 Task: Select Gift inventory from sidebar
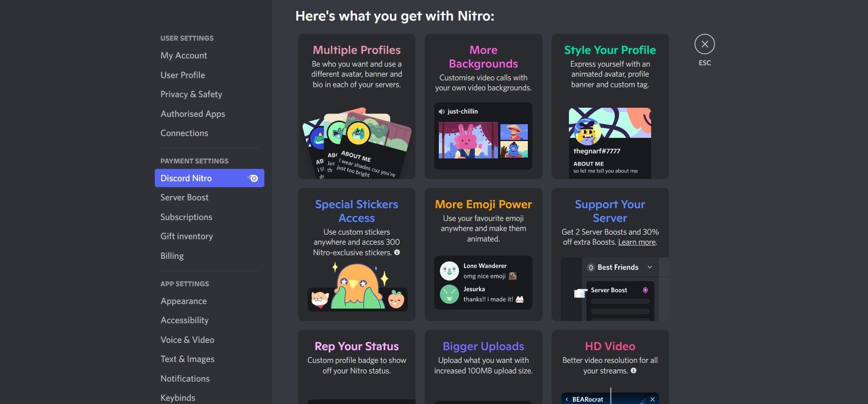tap(186, 236)
